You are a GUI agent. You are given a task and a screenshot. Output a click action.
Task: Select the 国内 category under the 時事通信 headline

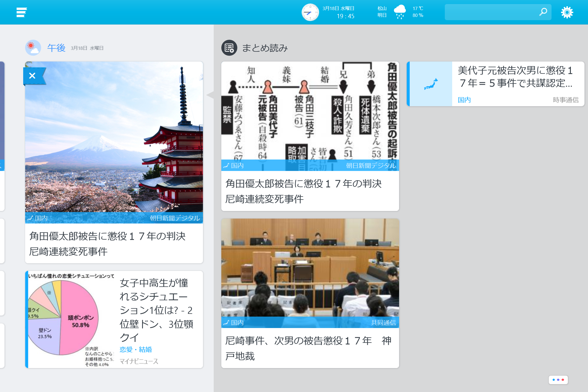point(464,100)
